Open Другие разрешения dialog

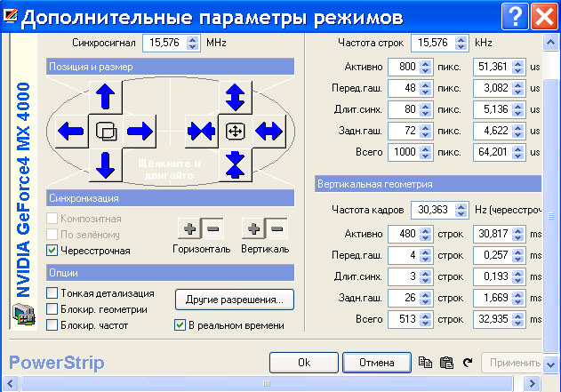point(234,300)
